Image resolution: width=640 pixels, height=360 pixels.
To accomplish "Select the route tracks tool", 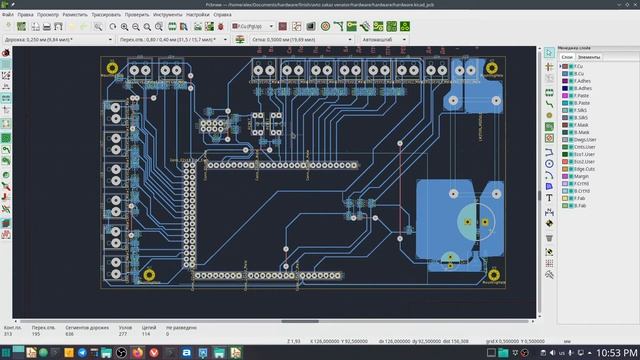I will (549, 104).
